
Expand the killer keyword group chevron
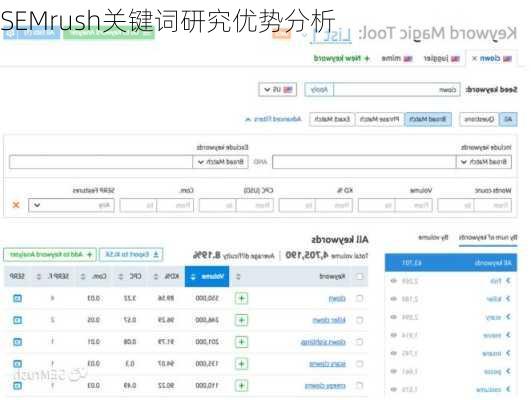coord(508,299)
